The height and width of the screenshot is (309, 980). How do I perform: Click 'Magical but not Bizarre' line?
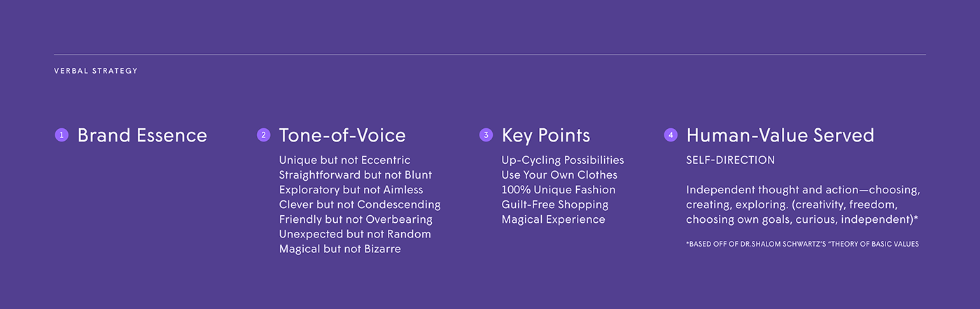(340, 249)
